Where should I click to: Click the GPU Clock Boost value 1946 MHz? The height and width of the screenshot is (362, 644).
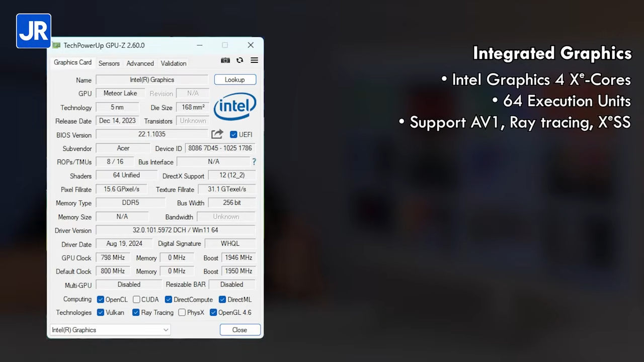coord(238,258)
